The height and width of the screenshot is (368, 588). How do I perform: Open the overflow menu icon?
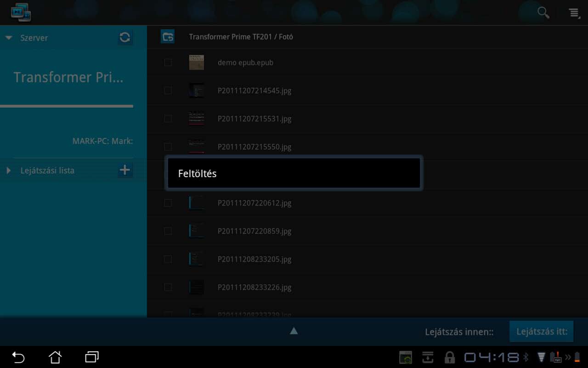click(x=574, y=13)
